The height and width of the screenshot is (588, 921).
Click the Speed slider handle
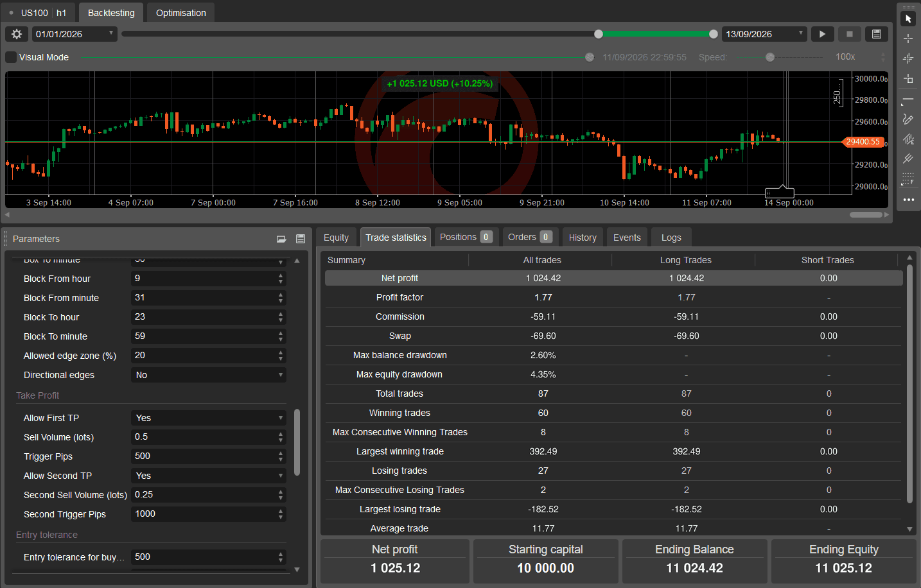(770, 57)
